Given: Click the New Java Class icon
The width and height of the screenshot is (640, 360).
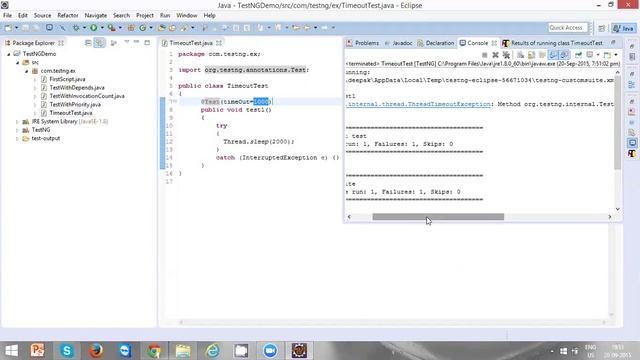Looking at the screenshot, I should 142,28.
